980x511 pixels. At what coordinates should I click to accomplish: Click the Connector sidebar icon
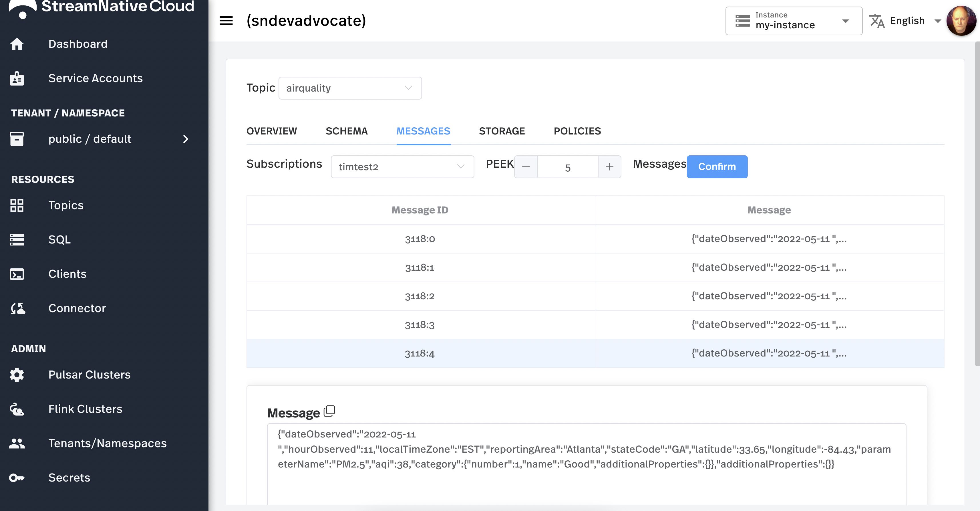(x=17, y=308)
